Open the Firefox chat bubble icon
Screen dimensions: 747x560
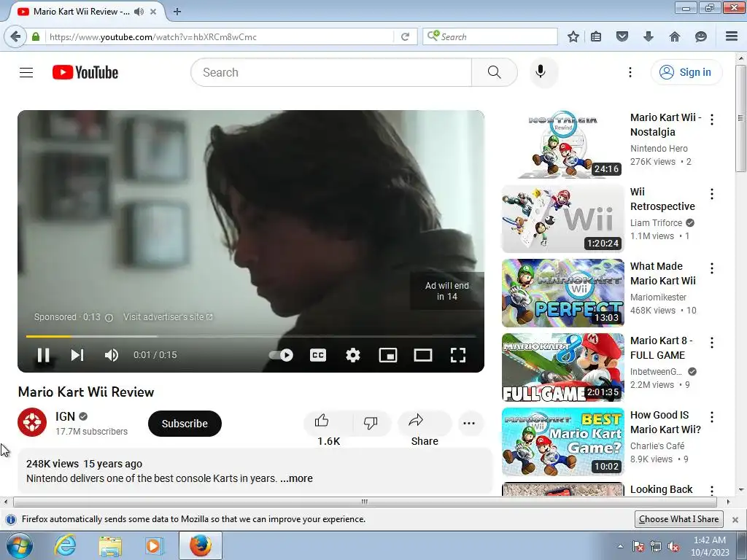(701, 36)
